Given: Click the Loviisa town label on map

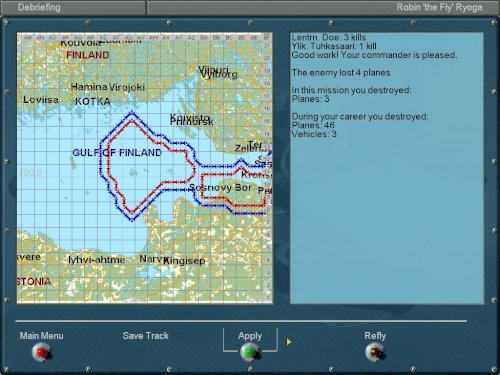Looking at the screenshot, I should (x=41, y=100).
